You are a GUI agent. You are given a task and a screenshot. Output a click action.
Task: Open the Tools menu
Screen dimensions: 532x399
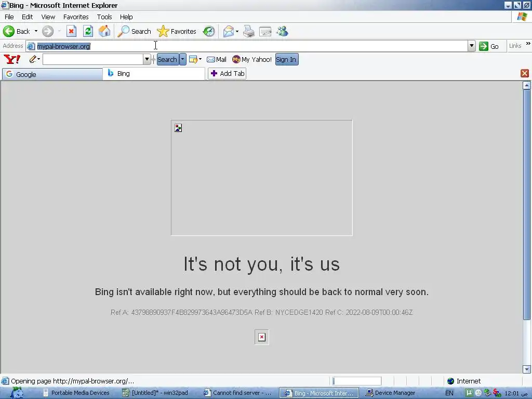(x=104, y=17)
